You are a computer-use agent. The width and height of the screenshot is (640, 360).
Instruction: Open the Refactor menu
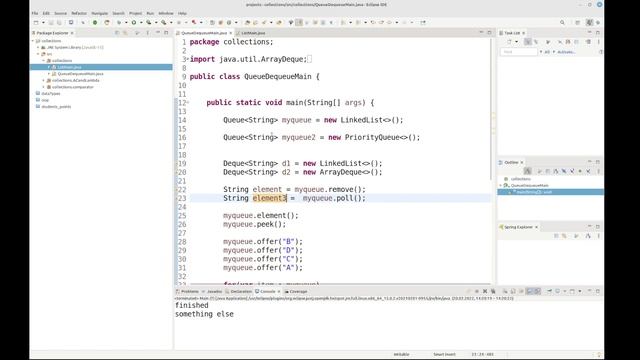[79, 13]
